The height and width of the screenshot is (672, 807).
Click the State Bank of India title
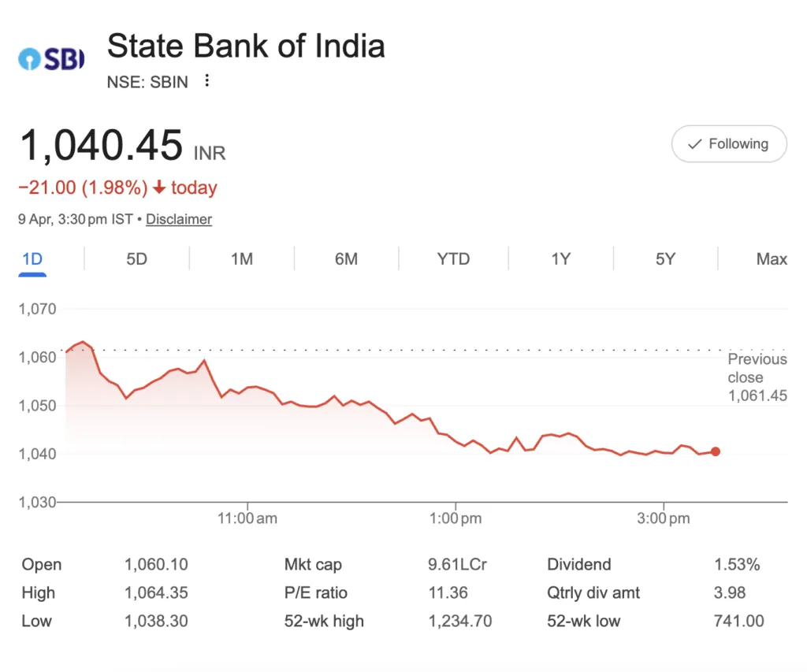tap(246, 46)
